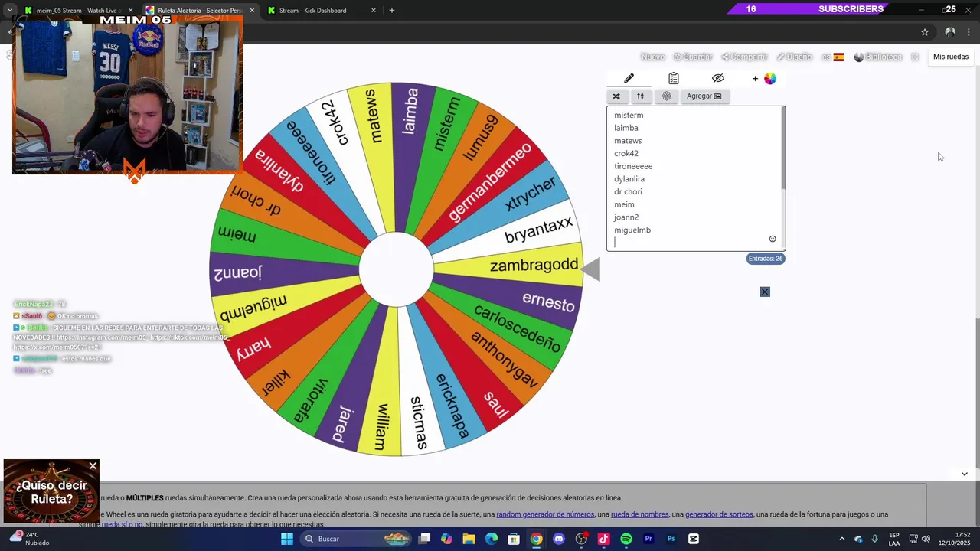Change language via the es flag selector
The height and width of the screenshot is (551, 980).
pos(832,57)
